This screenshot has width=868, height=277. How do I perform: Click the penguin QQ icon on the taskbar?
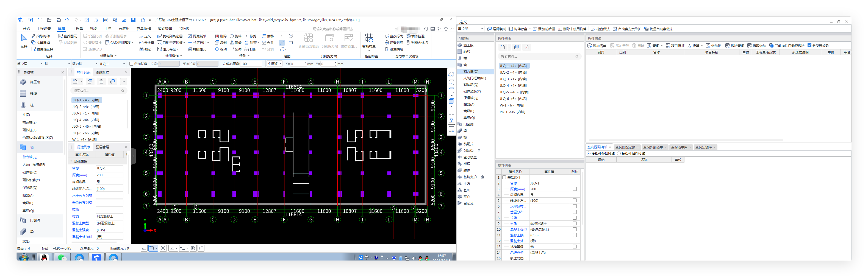(x=44, y=258)
